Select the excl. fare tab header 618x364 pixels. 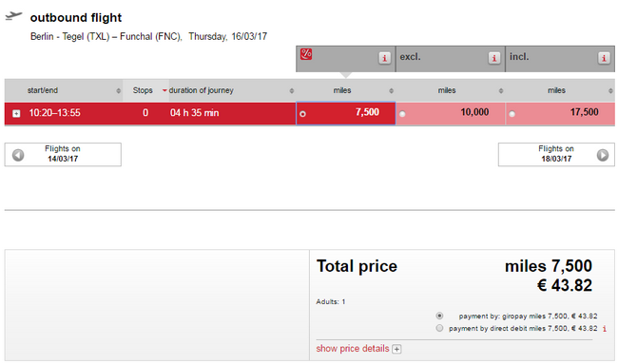(451, 59)
